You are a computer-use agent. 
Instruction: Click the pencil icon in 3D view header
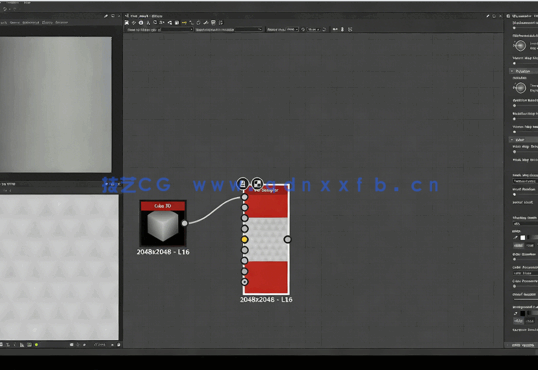(x=106, y=16)
